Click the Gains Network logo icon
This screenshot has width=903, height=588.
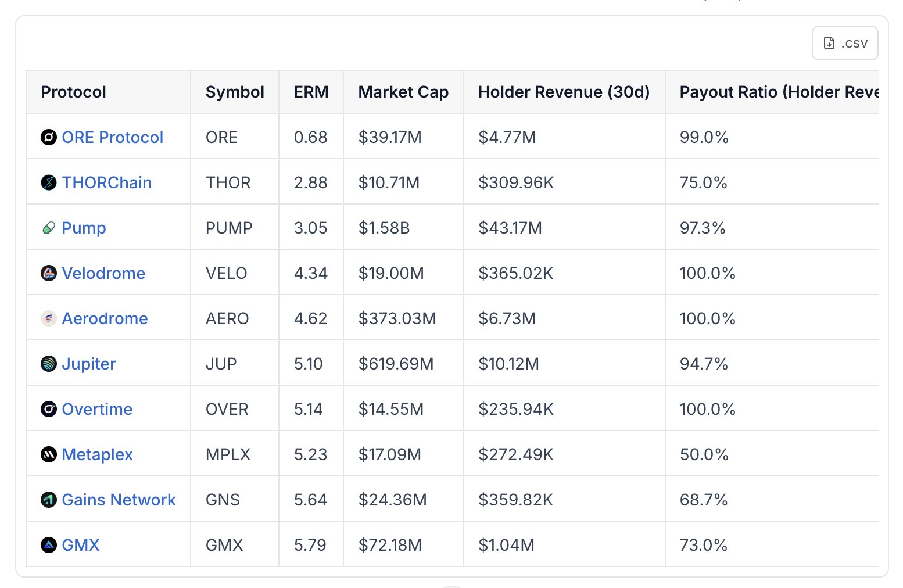click(49, 500)
